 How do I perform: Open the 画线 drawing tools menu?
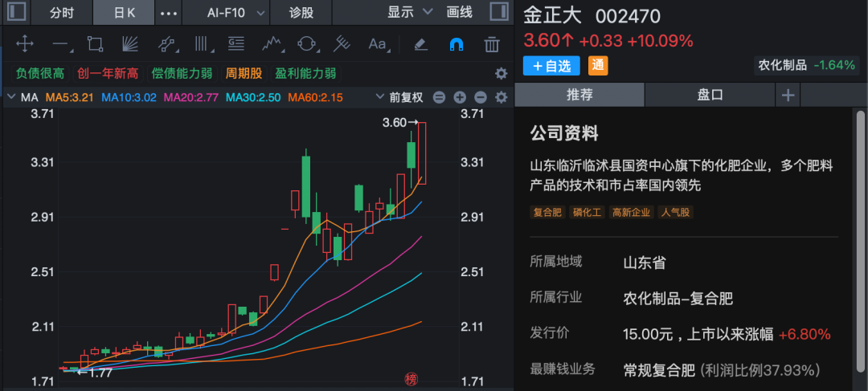pos(460,12)
